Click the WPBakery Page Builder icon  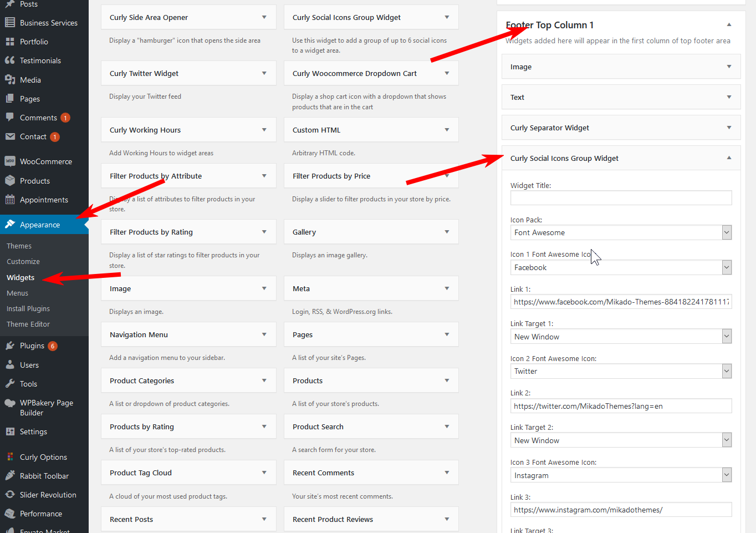[x=10, y=403]
